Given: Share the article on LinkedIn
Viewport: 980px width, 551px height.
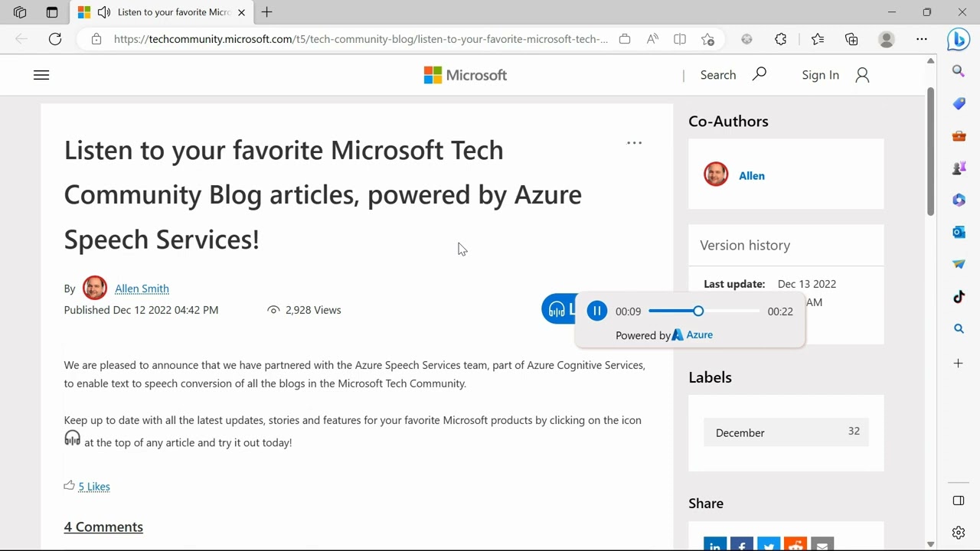Looking at the screenshot, I should coord(715,545).
